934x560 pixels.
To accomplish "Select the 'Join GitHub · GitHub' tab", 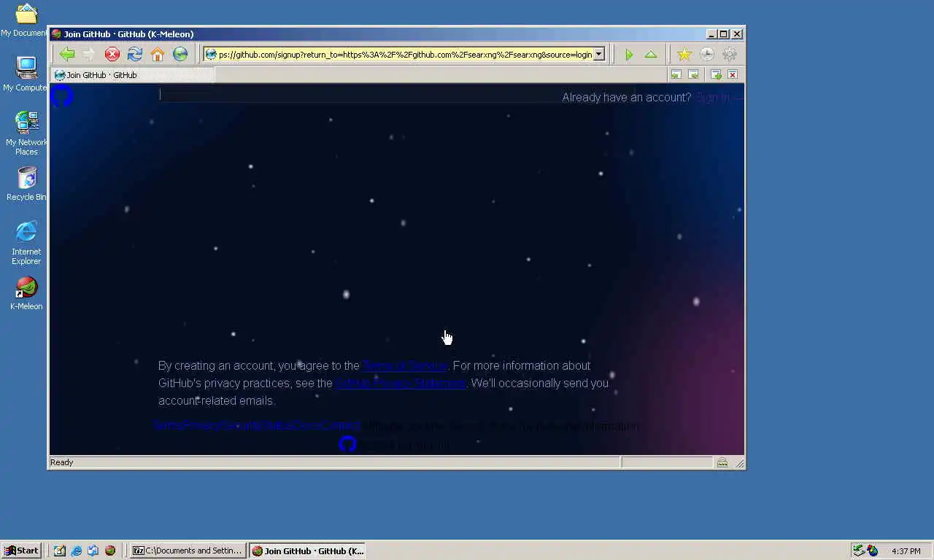I will (x=133, y=74).
